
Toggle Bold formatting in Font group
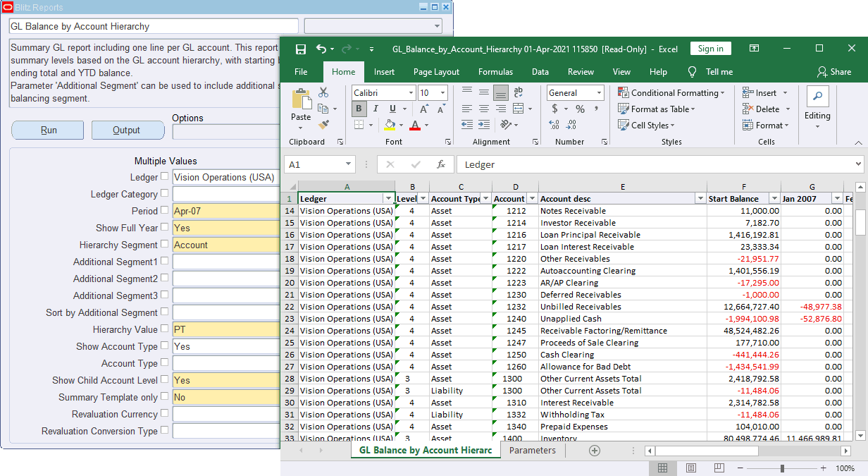359,109
